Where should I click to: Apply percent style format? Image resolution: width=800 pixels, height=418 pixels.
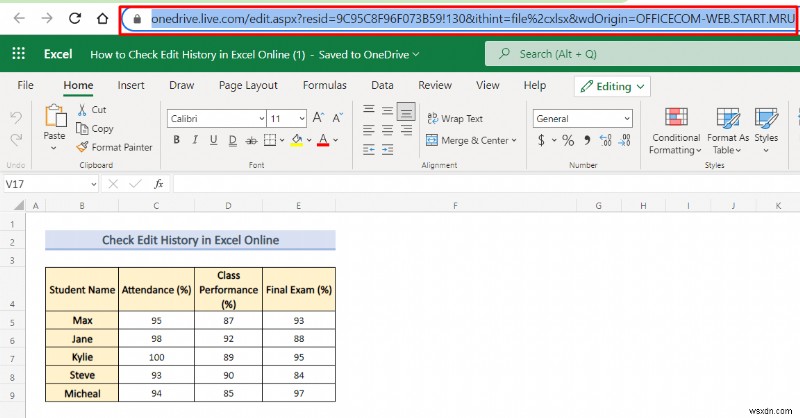coord(568,140)
